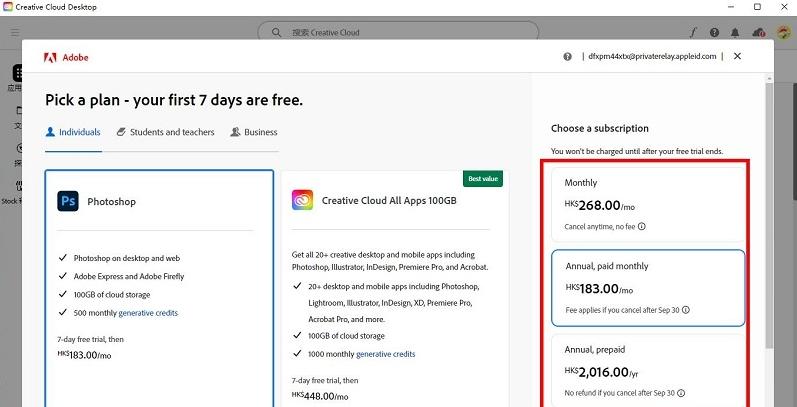Select the Individuals tab
This screenshot has height=407, width=797.
[x=73, y=132]
